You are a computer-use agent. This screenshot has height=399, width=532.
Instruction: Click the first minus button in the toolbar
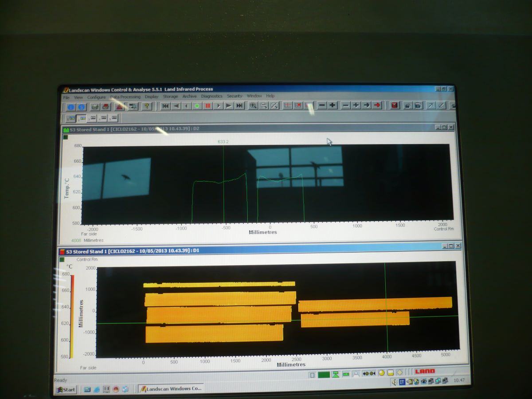click(322, 105)
